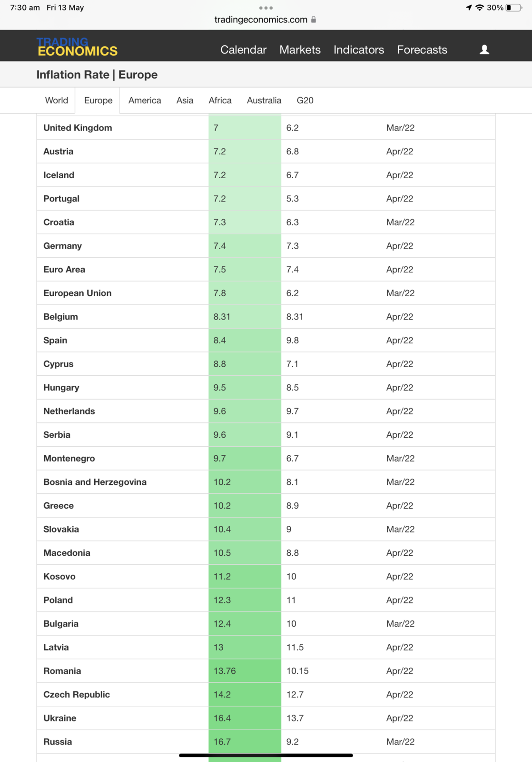
Task: Tap the tradingeconomics.com address bar
Action: pyautogui.click(x=261, y=20)
